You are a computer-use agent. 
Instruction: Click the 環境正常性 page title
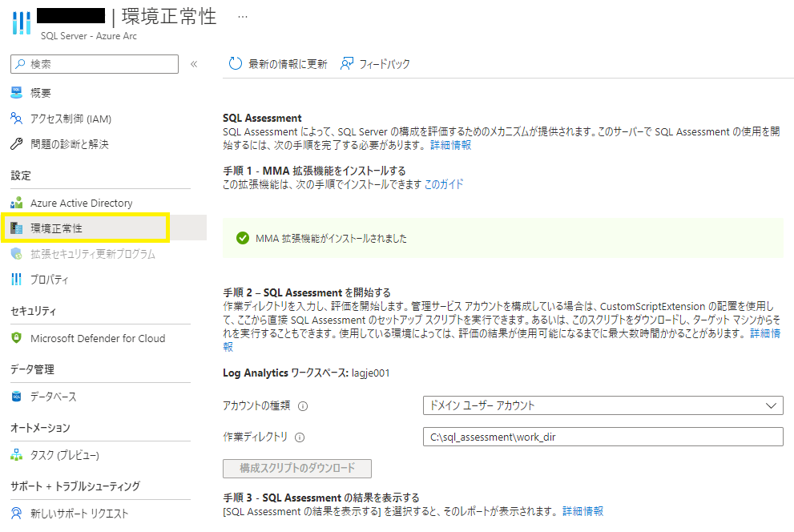pos(169,17)
